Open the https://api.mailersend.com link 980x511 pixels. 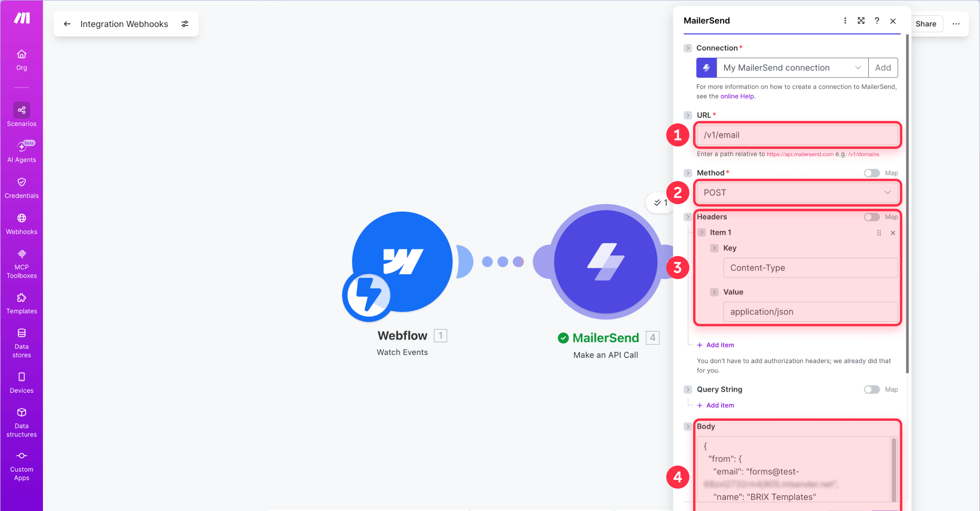pyautogui.click(x=800, y=154)
